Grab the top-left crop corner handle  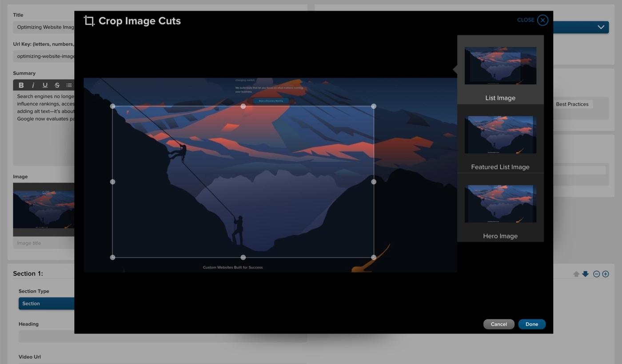[x=112, y=106]
